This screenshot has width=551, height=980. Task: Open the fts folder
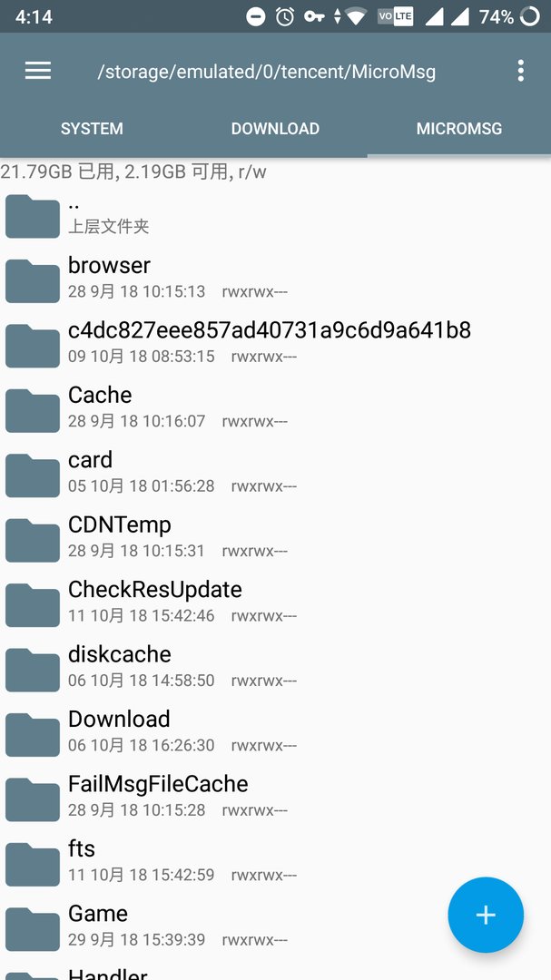coord(275,861)
